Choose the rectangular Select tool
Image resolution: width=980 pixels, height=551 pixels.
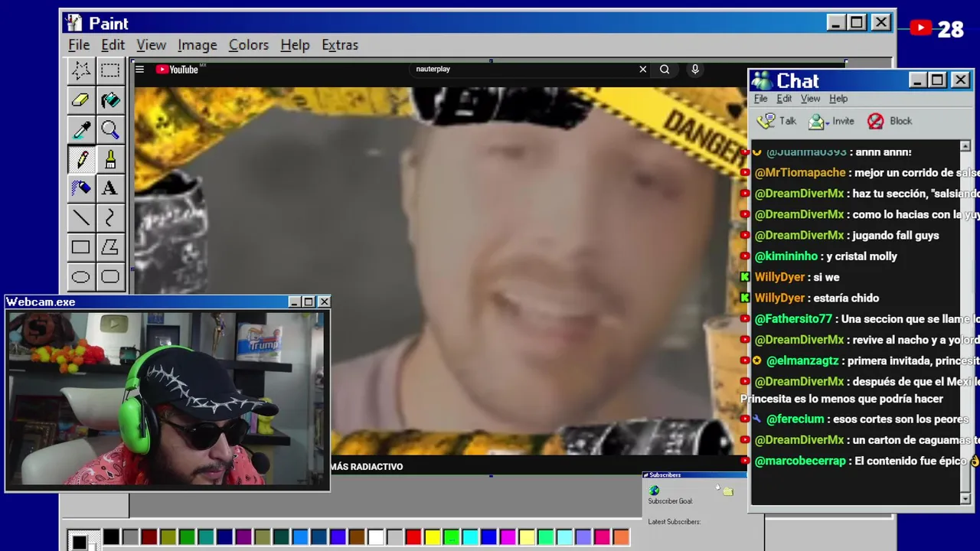[110, 70]
